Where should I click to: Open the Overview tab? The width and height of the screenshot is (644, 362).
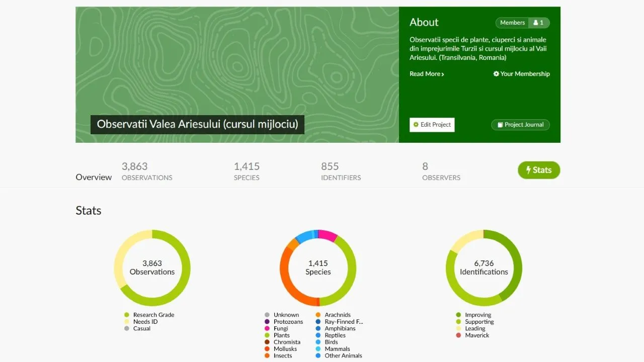coord(94,177)
